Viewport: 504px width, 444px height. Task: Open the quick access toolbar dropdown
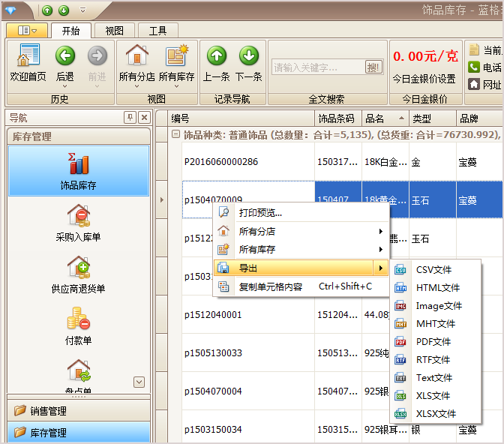click(x=82, y=10)
